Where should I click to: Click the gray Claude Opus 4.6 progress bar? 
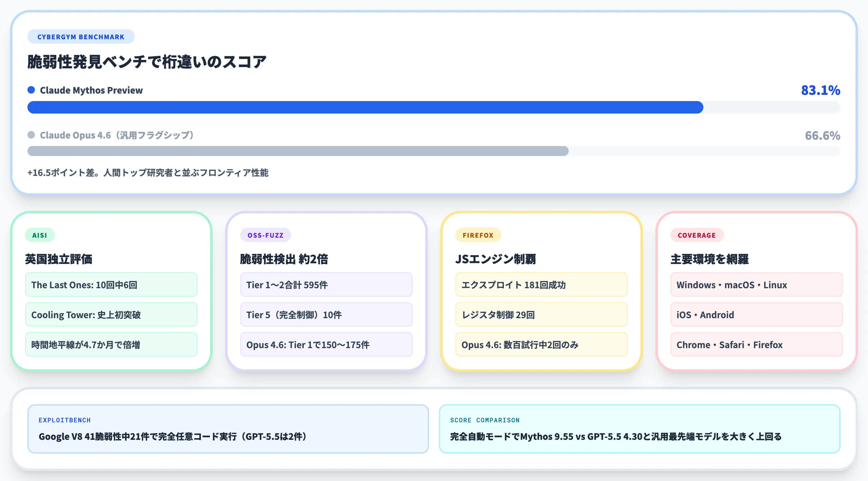298,151
